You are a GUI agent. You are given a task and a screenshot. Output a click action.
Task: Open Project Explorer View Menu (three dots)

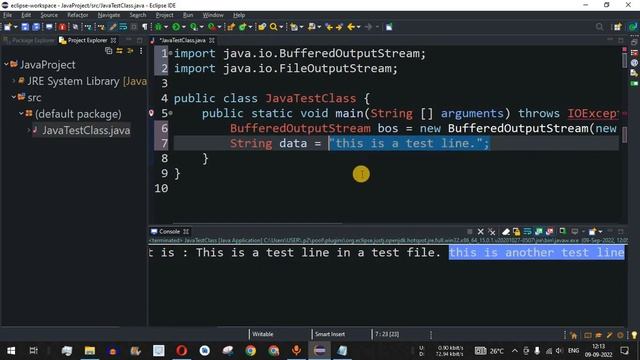point(141,51)
